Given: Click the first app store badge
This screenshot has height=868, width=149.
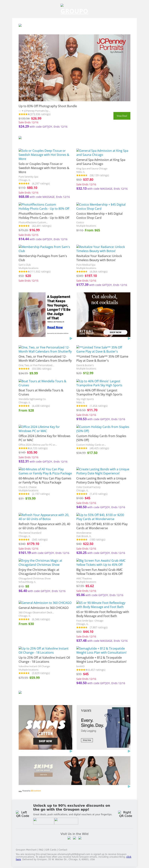Looking at the screenshot, I should click(43, 821).
